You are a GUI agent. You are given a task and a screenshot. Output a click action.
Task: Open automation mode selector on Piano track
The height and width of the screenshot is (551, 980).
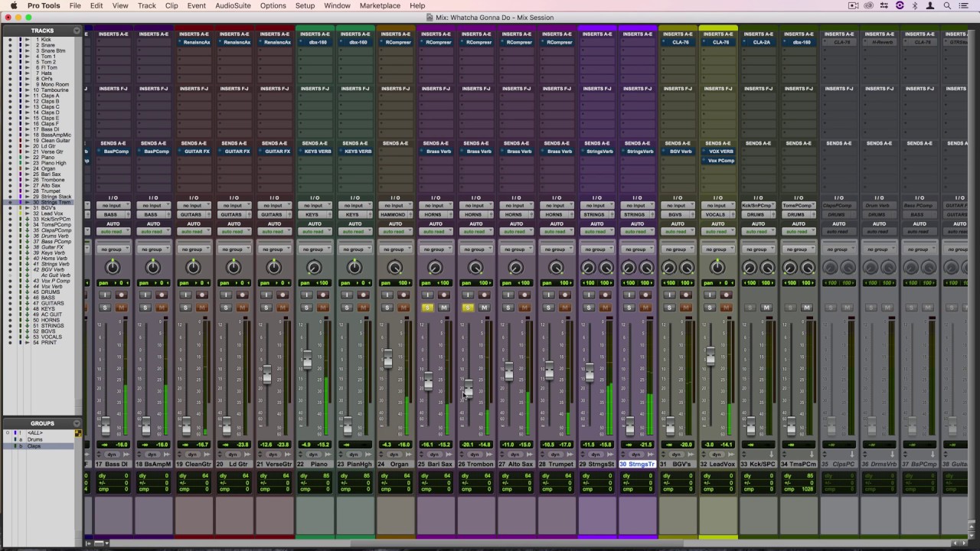[x=314, y=232]
